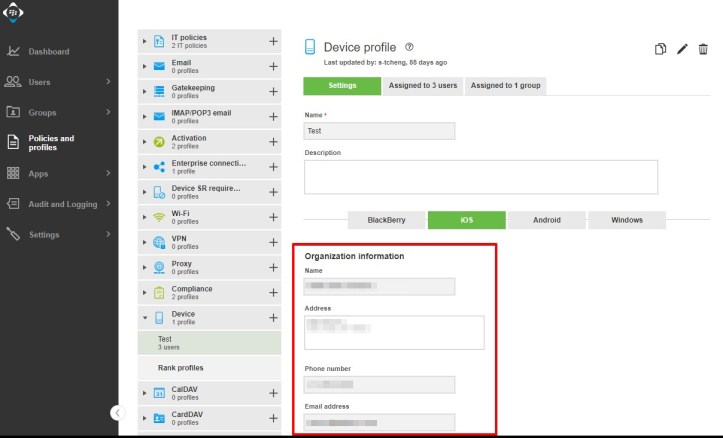
Task: Click the trash delete profile icon
Action: 704,49
